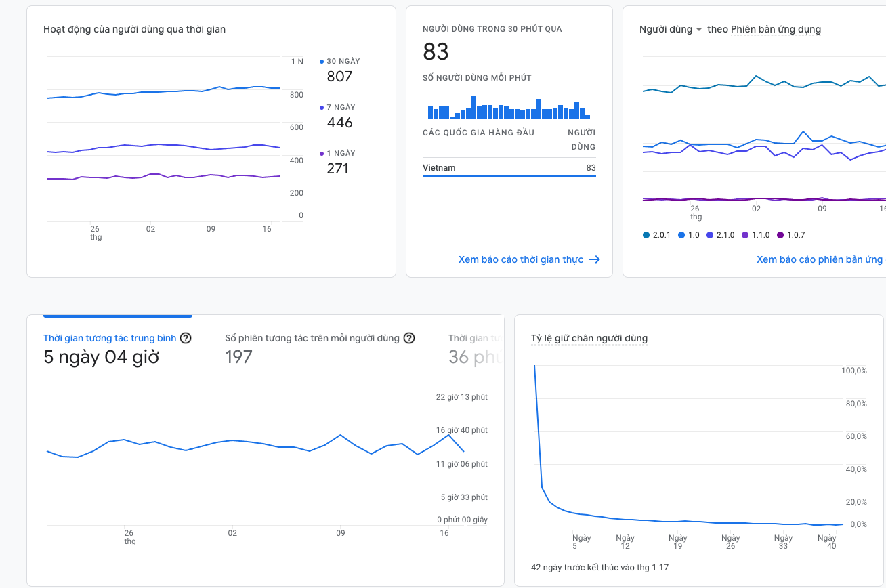Click the 1.0 version legend dot
Viewport: 886px width, 588px height.
[682, 235]
